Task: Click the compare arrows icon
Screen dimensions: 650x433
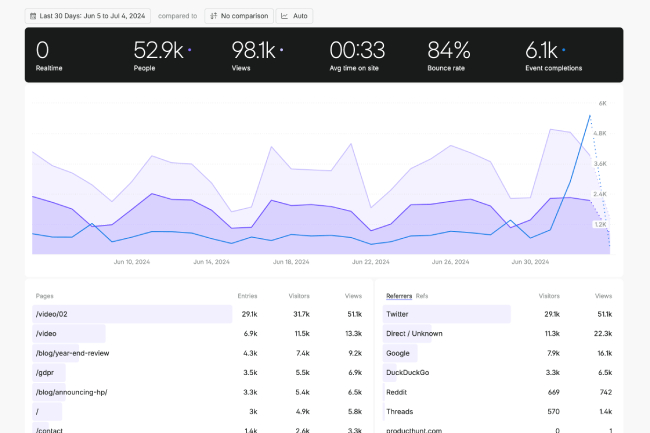Action: [214, 16]
